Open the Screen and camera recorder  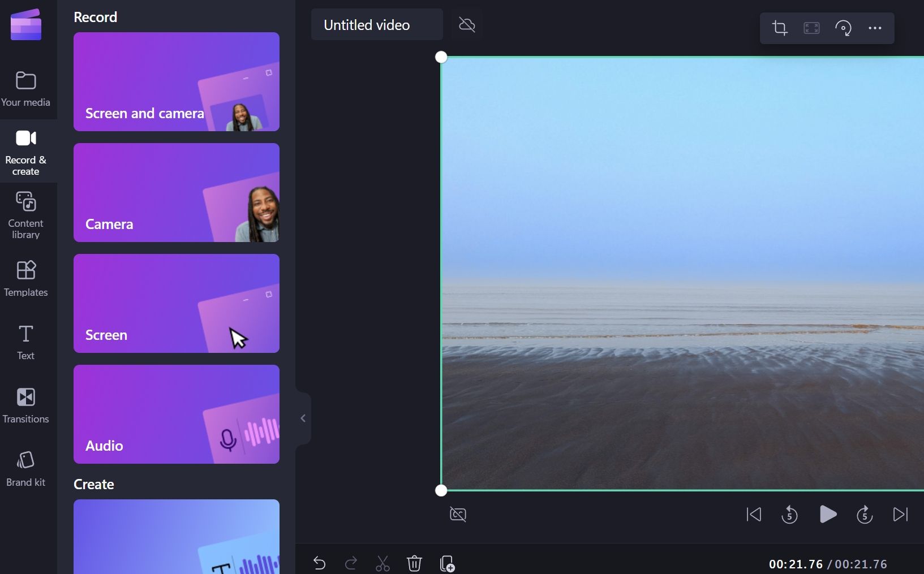(x=176, y=82)
